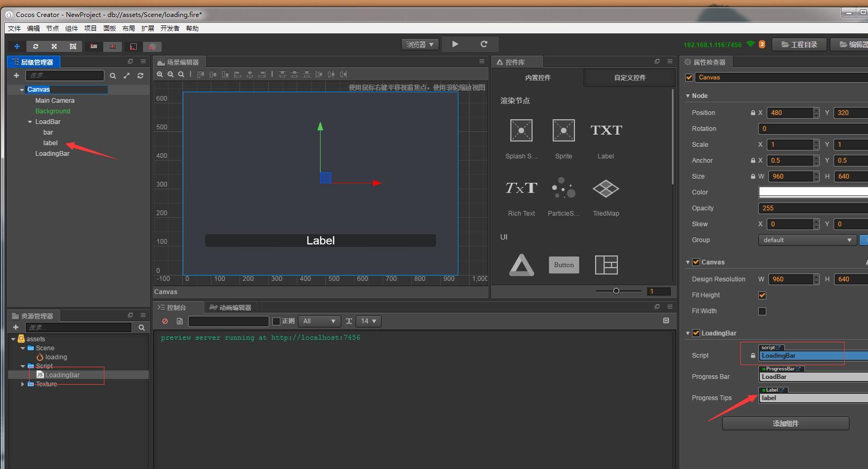868x469 pixels.
Task: Refresh the preview with the reload icon
Action: point(483,44)
